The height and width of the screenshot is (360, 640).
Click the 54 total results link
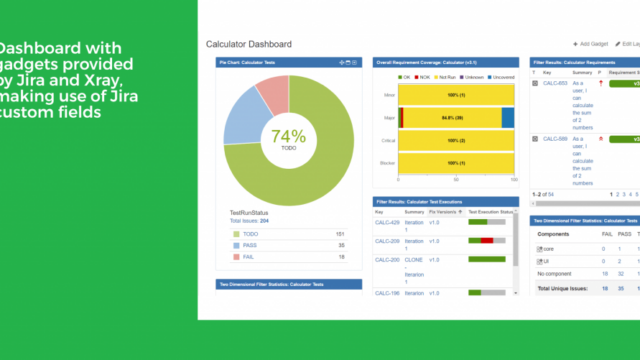(551, 195)
